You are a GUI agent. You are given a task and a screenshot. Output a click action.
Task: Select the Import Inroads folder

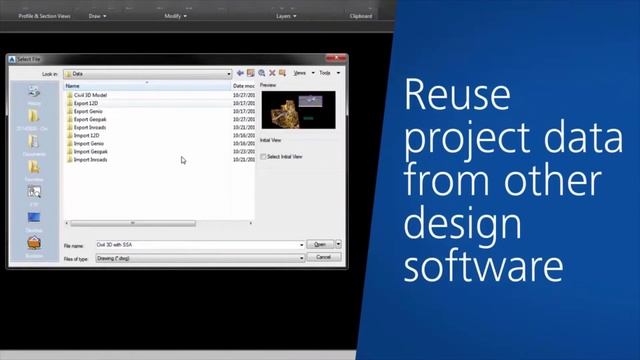click(87, 160)
